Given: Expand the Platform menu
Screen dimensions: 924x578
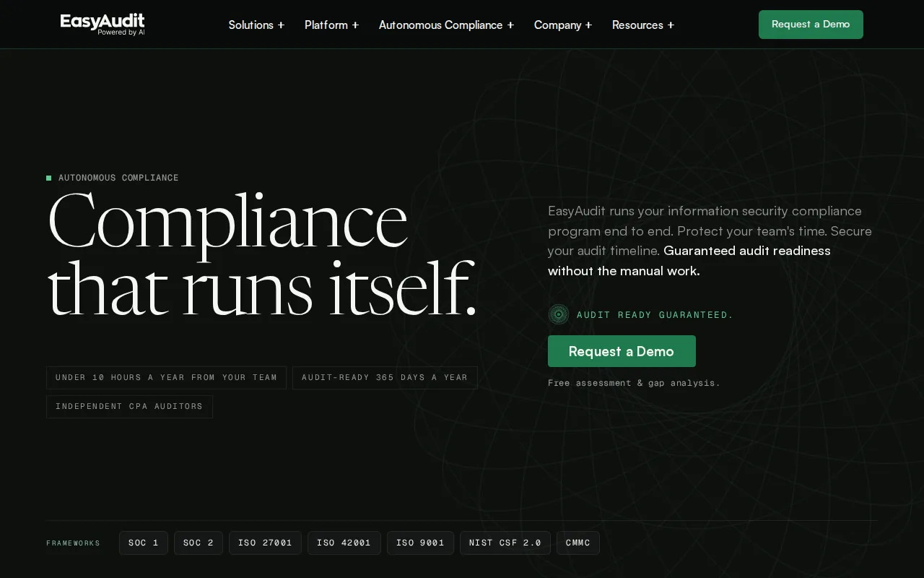Looking at the screenshot, I should point(331,25).
